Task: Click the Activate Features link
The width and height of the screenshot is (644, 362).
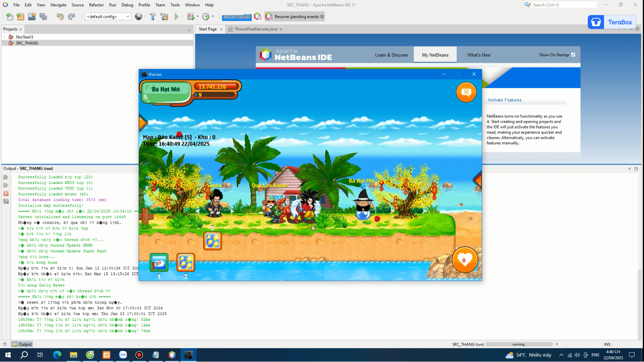Action: point(504,100)
